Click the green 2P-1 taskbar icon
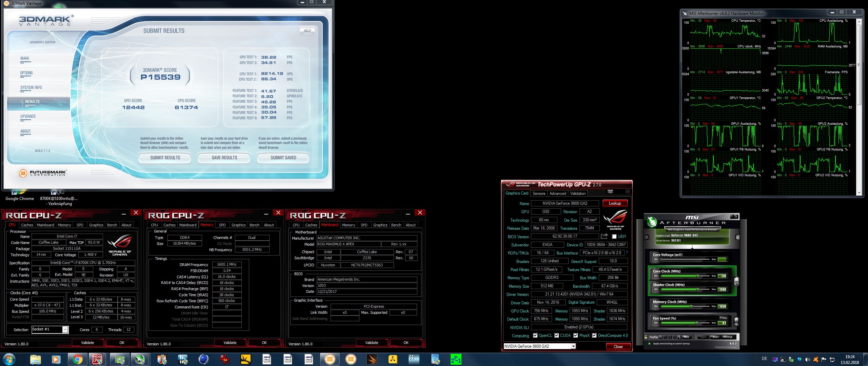Viewport: 868px width, 366px height. 456,359
